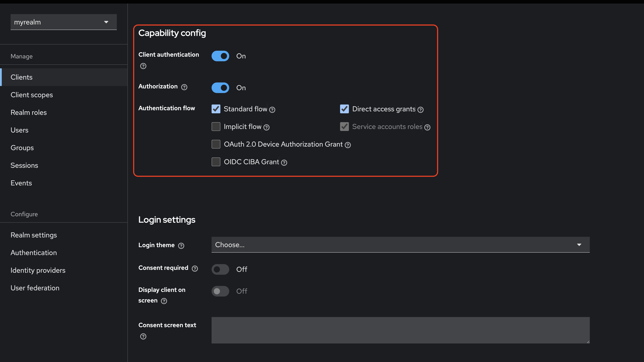The height and width of the screenshot is (362, 644).
Task: Open help icon under Consent screen text
Action: 143,336
